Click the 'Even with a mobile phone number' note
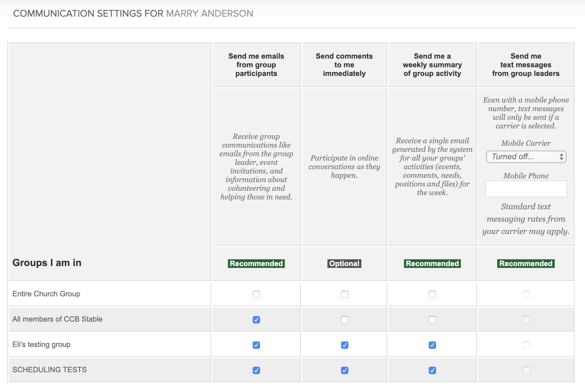 (526, 113)
